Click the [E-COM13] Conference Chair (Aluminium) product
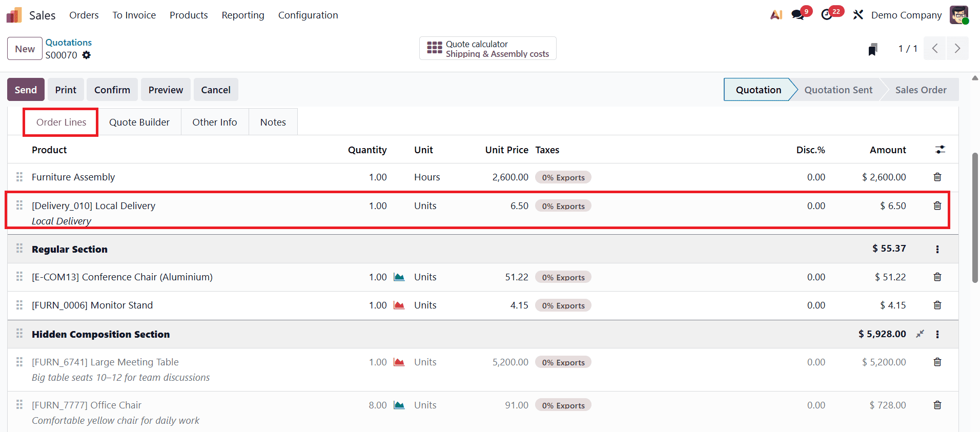 pyautogui.click(x=122, y=277)
